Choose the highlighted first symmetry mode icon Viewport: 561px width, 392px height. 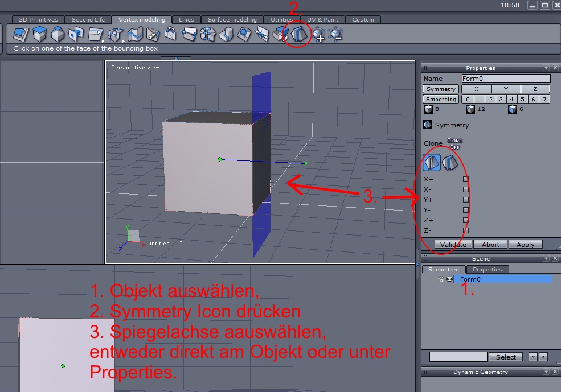[432, 163]
